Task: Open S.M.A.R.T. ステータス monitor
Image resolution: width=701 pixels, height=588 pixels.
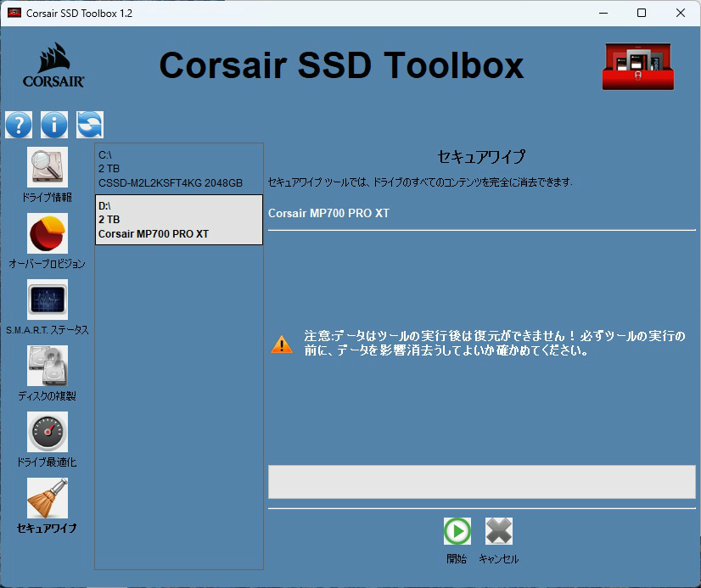Action: (48, 300)
